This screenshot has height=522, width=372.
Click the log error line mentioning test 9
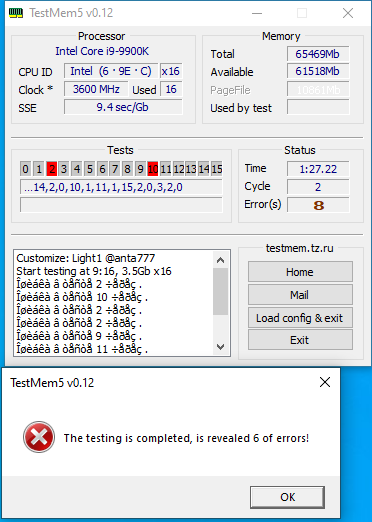coord(79,336)
